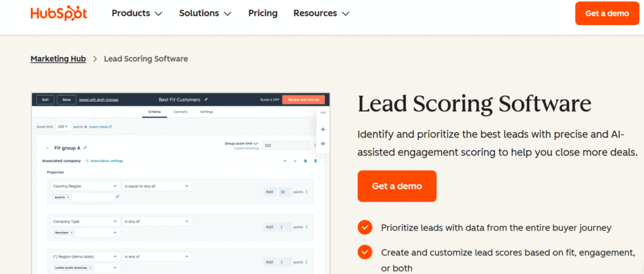This screenshot has height=274, width=644.
Task: Duplicate the Associated company section
Action: tap(305, 161)
